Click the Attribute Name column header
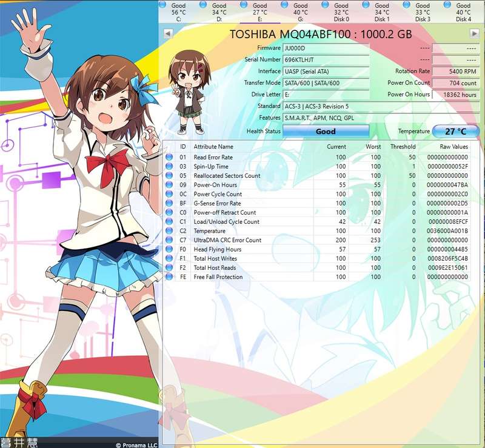The width and height of the screenshot is (485, 448). 213,147
